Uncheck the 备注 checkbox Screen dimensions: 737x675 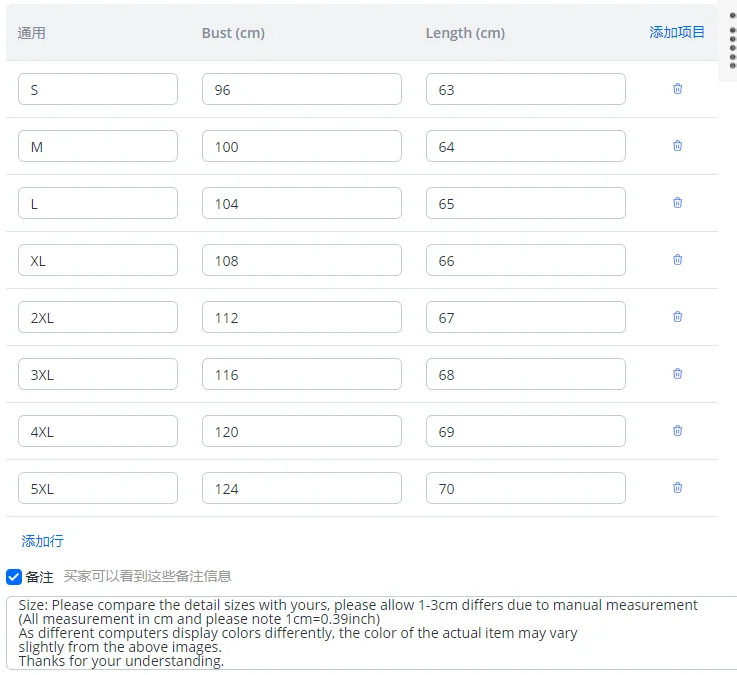point(14,577)
